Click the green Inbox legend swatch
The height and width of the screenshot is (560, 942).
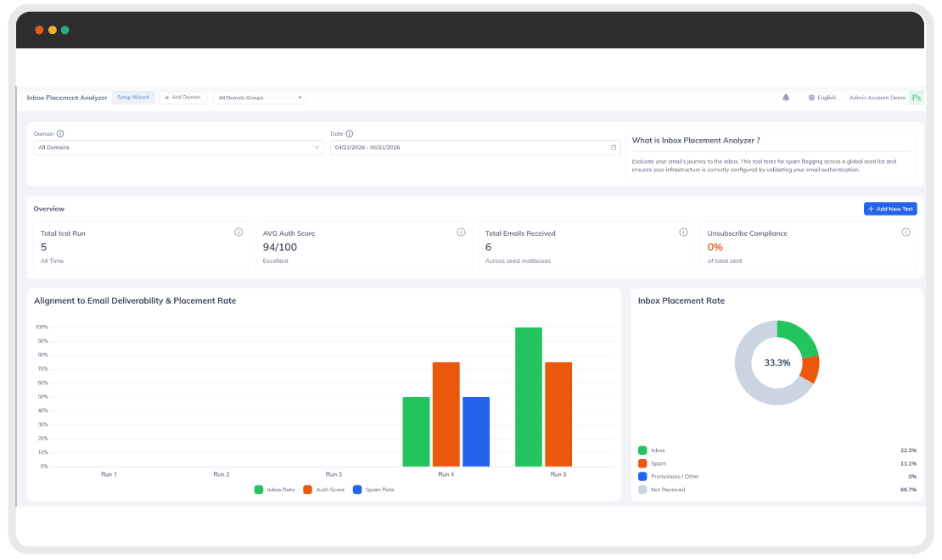coord(642,450)
